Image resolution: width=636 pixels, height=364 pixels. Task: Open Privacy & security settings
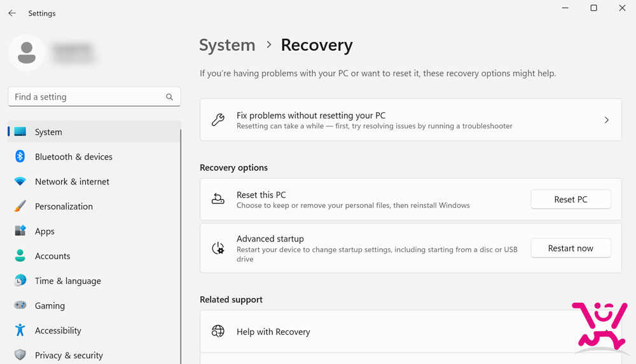[x=94, y=354]
